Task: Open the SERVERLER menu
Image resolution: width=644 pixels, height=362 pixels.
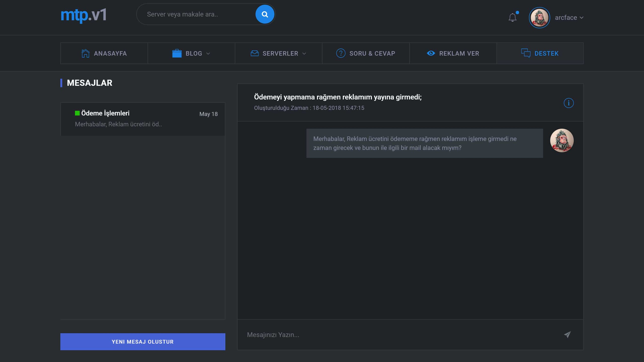Action: pyautogui.click(x=278, y=53)
